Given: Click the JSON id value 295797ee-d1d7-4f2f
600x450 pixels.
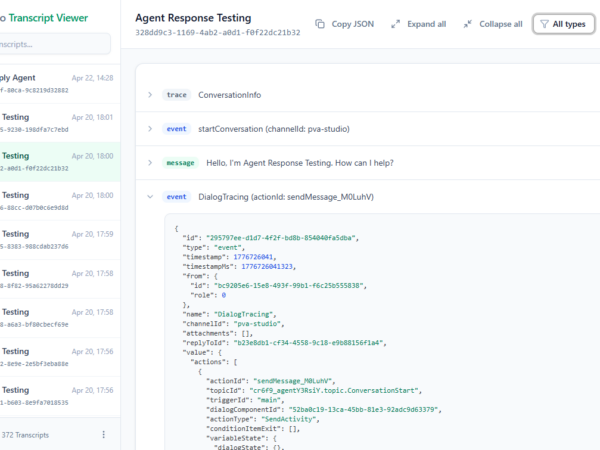Looking at the screenshot, I should (x=280, y=238).
